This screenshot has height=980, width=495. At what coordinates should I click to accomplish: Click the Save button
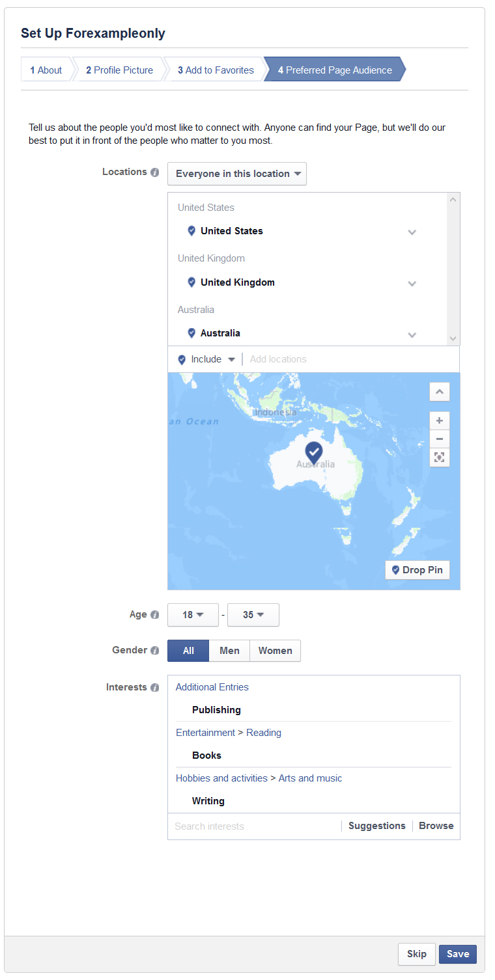point(457,954)
